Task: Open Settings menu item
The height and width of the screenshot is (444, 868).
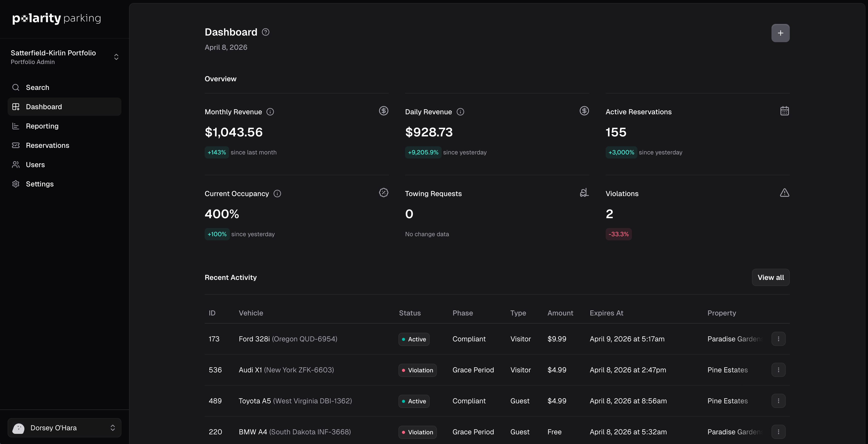Action: (64, 184)
